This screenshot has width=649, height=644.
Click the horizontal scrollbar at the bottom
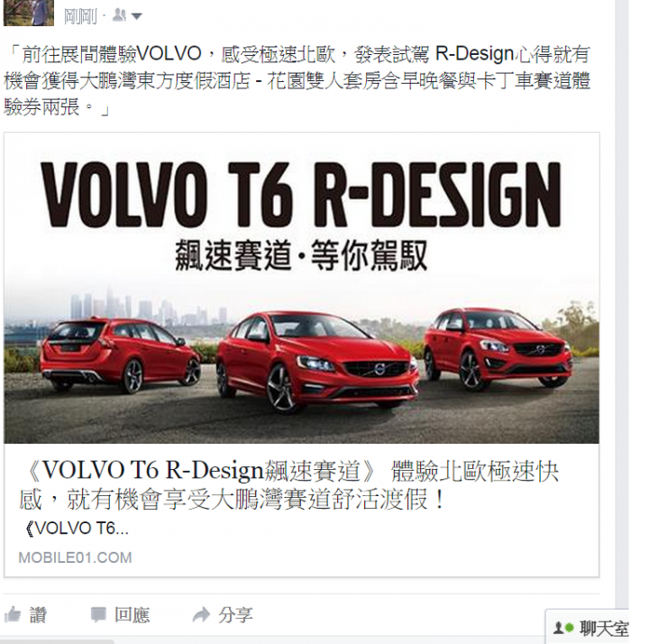pos(58,641)
